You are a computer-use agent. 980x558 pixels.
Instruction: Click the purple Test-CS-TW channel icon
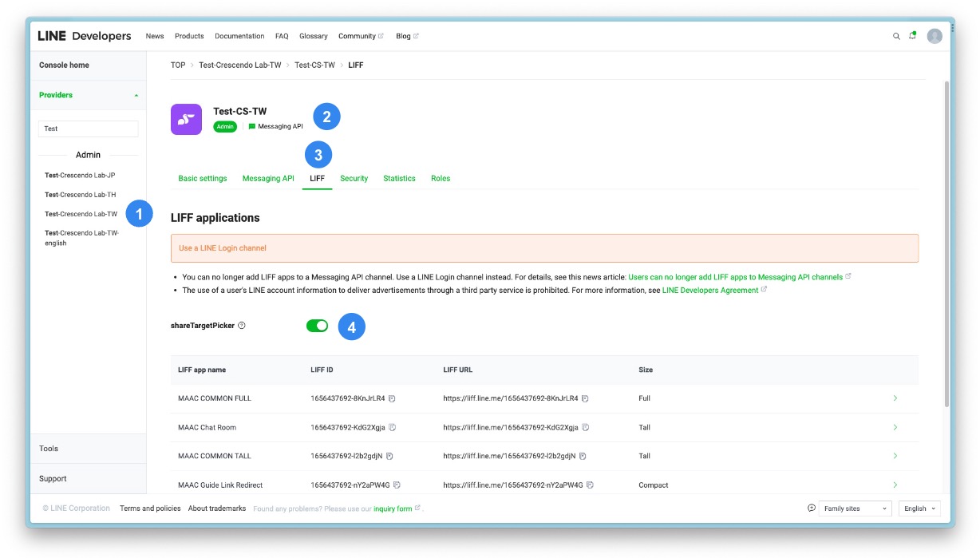(186, 119)
